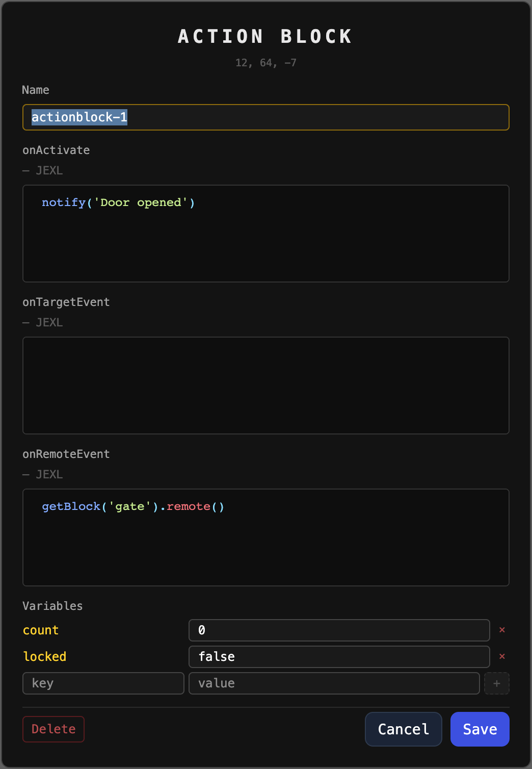Click the 'ACTION BLOCK' title
Screen dimensions: 532x769
(x=265, y=36)
